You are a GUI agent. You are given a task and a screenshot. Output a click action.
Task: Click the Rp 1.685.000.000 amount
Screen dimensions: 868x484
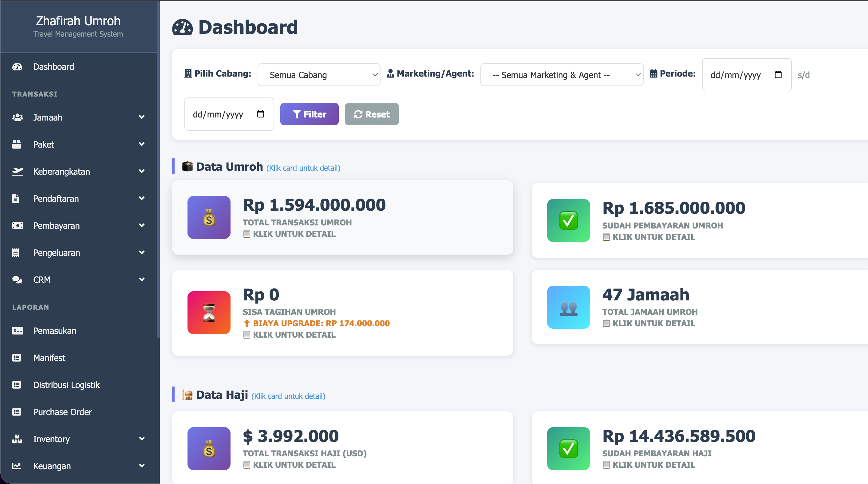[x=673, y=208]
